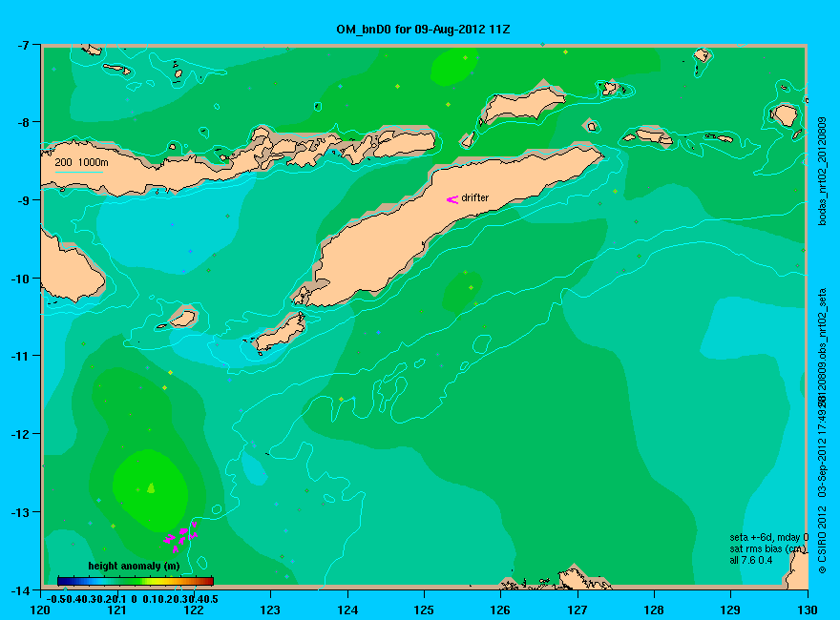Viewport: 840px width, 620px height.
Task: Click the longitude label 123
Action: tap(270, 610)
